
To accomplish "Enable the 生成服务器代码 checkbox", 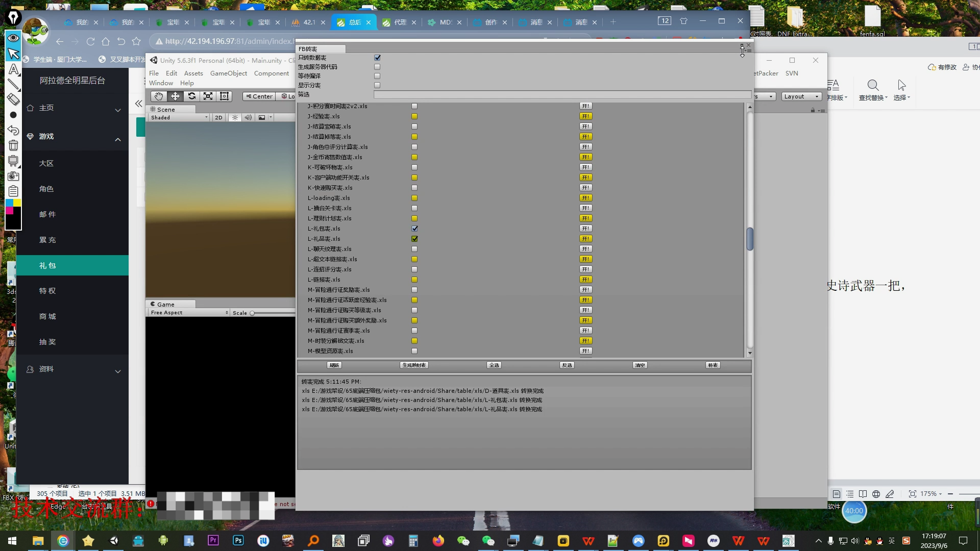I will point(377,67).
